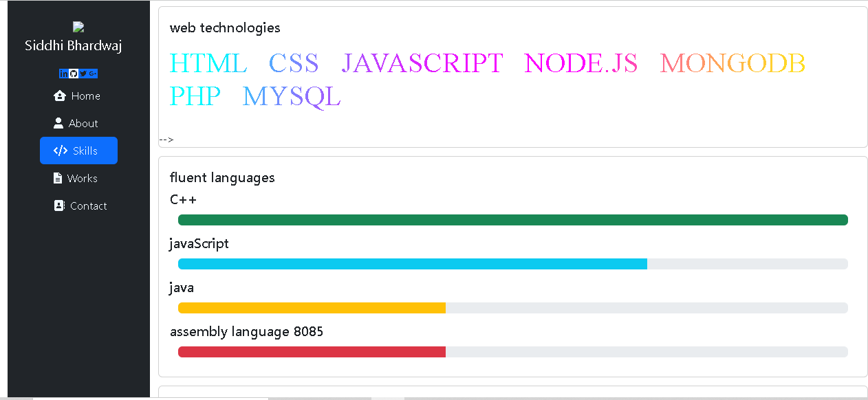Image resolution: width=868 pixels, height=400 pixels.
Task: Click the assembly language red progress bar
Action: (x=312, y=352)
